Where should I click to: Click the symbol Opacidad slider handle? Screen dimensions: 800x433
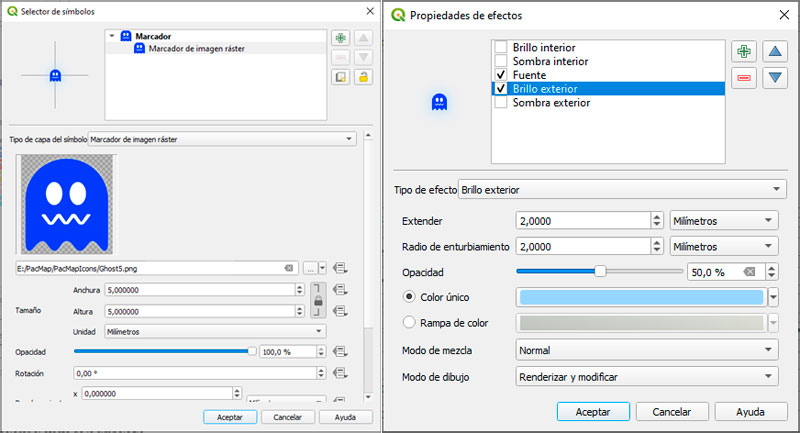[252, 351]
